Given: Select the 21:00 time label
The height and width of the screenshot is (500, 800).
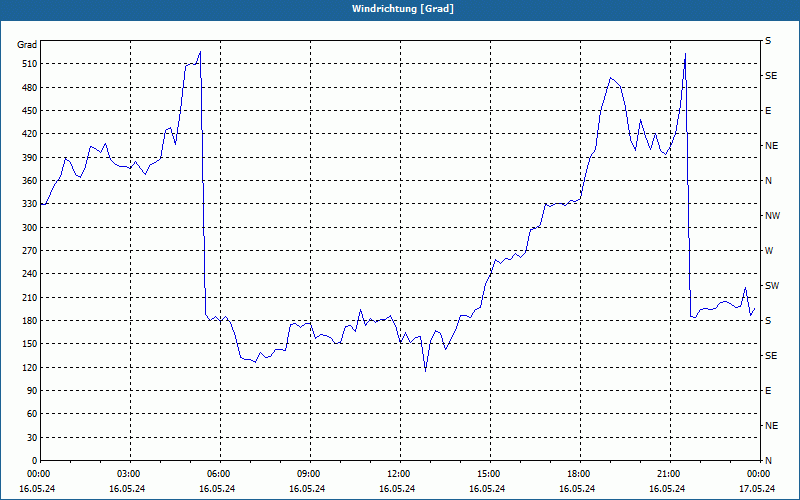Looking at the screenshot, I should click(668, 474).
